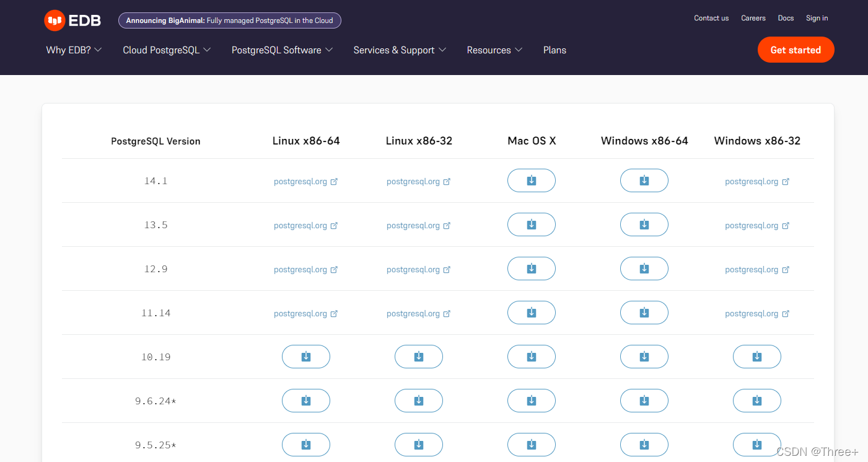Viewport: 868px width, 462px height.
Task: Download Mac OS X installer for version 9.6.24
Action: tap(531, 400)
